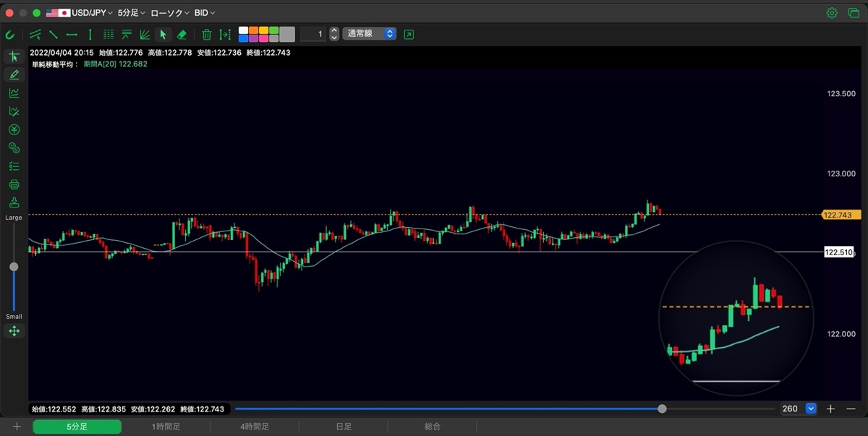Choose the Fibonacci retracement grid tool

109,34
